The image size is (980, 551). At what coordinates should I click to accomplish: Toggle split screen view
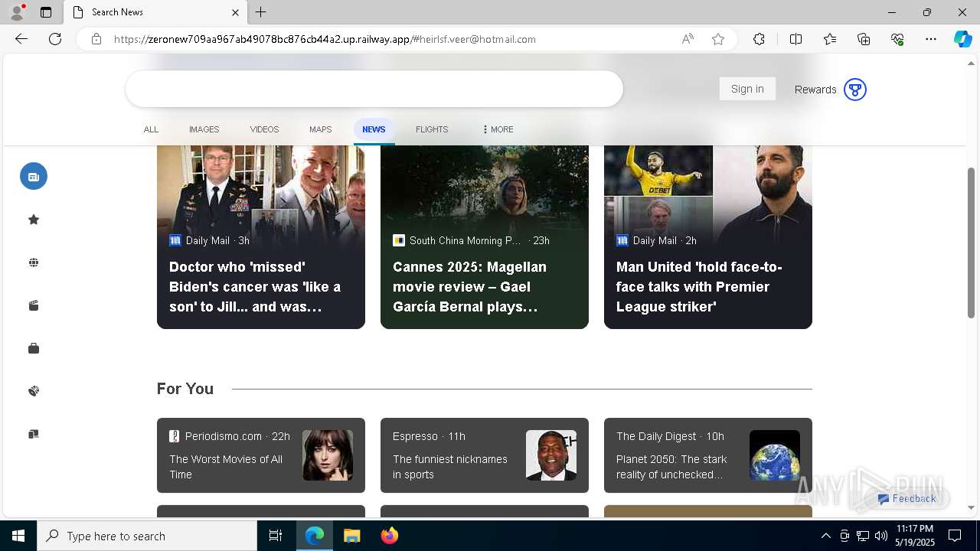coord(795,39)
